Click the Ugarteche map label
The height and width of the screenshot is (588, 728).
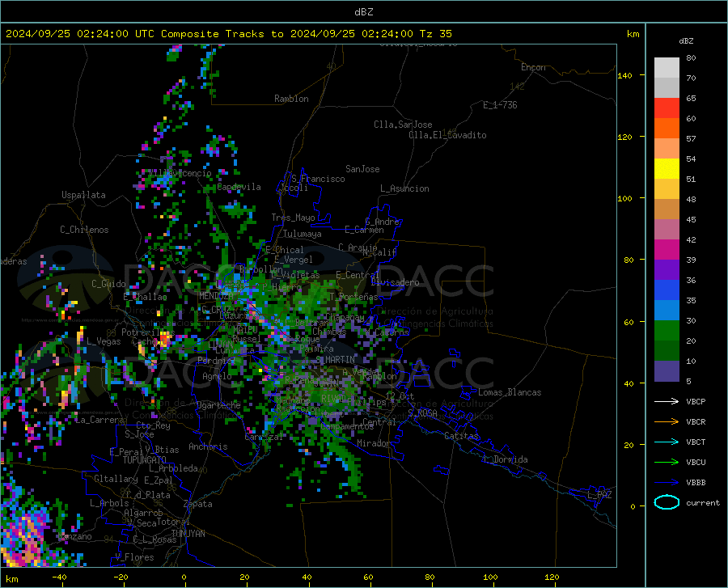(218, 405)
